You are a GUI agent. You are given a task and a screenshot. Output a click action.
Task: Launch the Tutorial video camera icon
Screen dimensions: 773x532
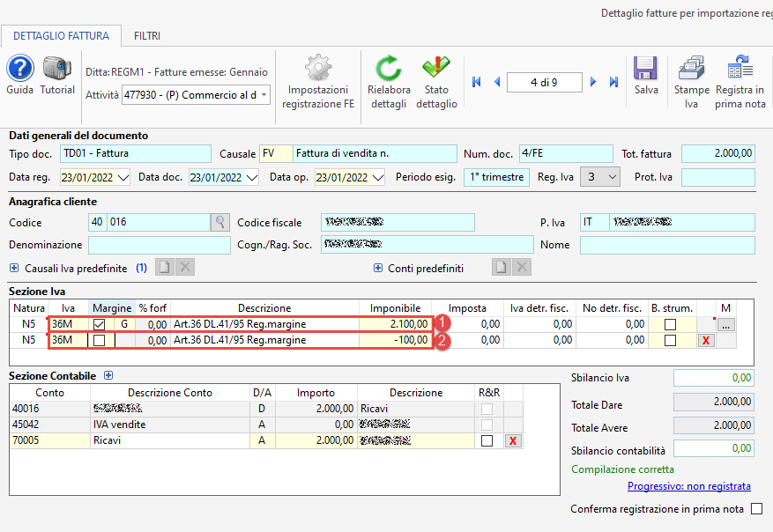pyautogui.click(x=57, y=69)
